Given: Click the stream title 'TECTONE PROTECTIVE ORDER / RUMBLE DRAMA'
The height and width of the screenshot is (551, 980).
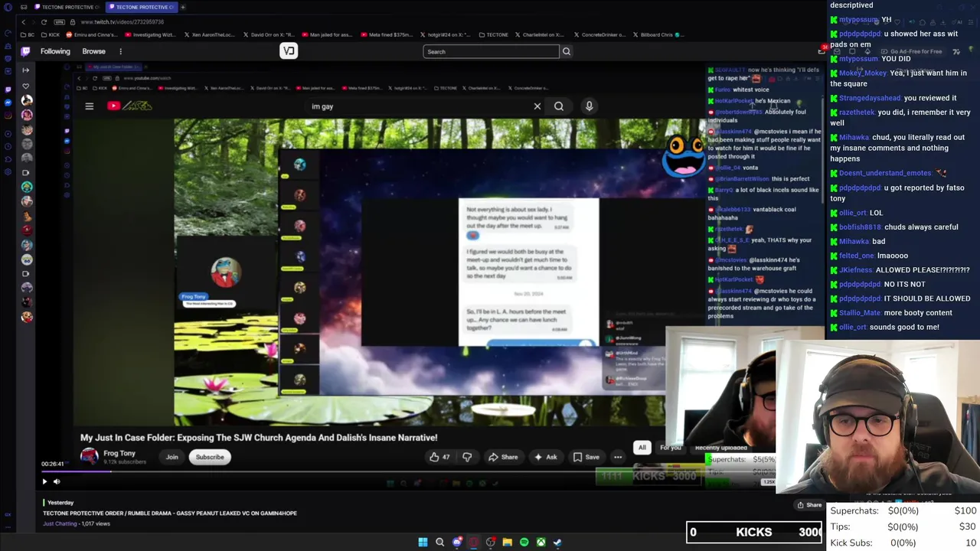Looking at the screenshot, I should pyautogui.click(x=169, y=513).
